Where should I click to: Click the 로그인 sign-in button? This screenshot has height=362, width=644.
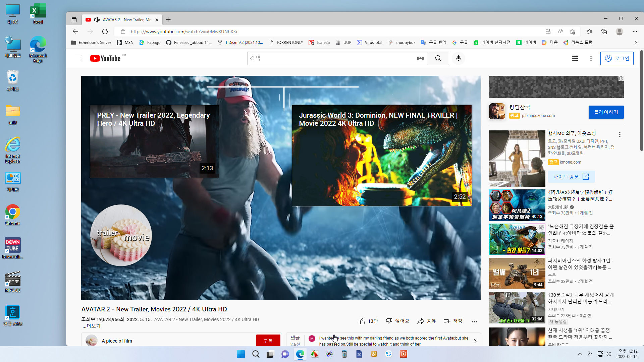(x=617, y=58)
